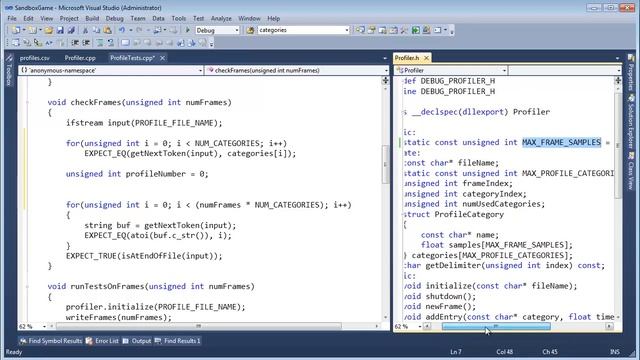This screenshot has width=640, height=360.
Task: Click the Profiler.h horizontal scrollbar thumb
Action: pyautogui.click(x=496, y=327)
